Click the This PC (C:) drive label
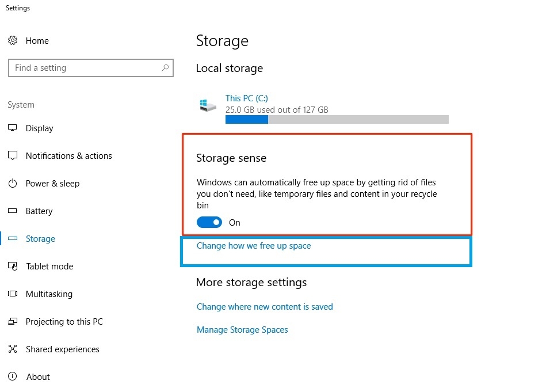Screen dimensions: 550x392 click(246, 98)
